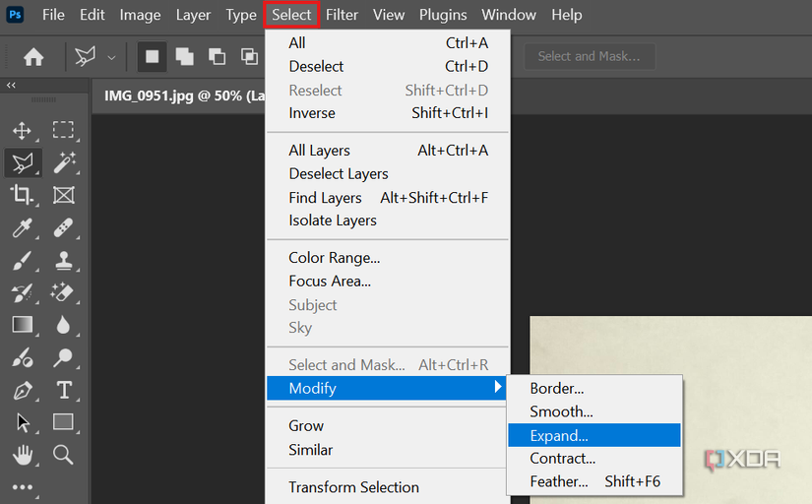
Task: Open the Image menu
Action: coord(140,15)
